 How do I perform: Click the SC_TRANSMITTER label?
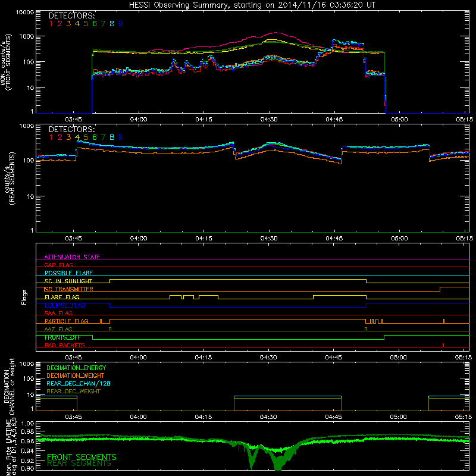point(69,289)
